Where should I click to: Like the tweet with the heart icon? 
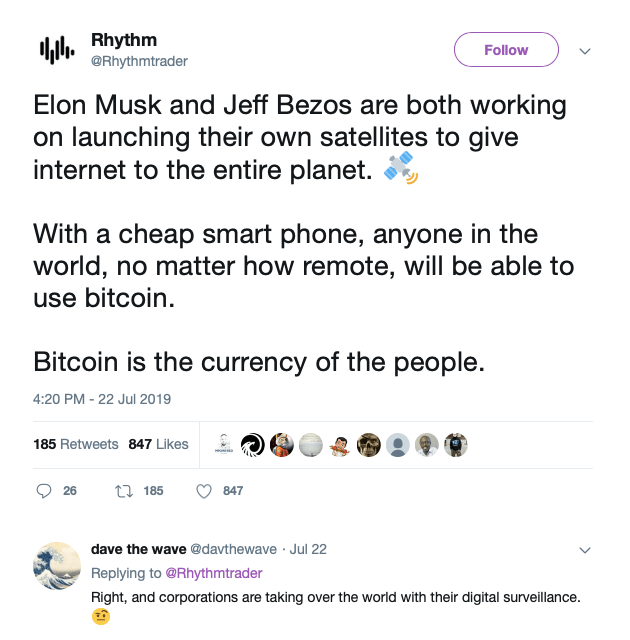point(203,491)
